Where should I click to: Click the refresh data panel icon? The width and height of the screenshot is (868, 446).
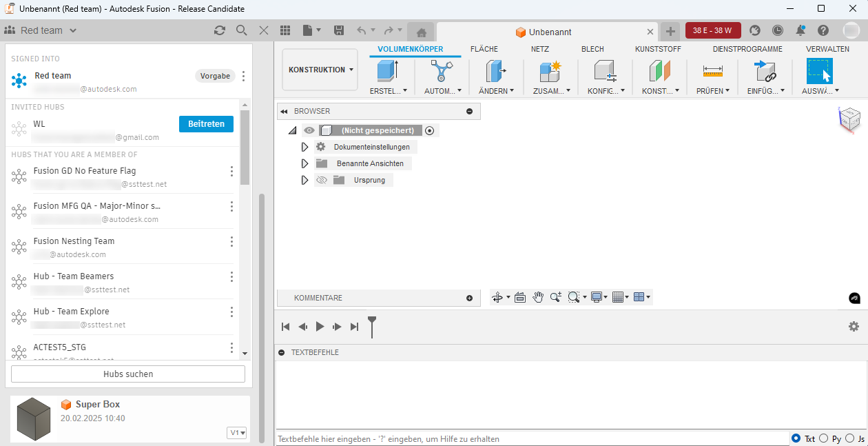coord(220,30)
